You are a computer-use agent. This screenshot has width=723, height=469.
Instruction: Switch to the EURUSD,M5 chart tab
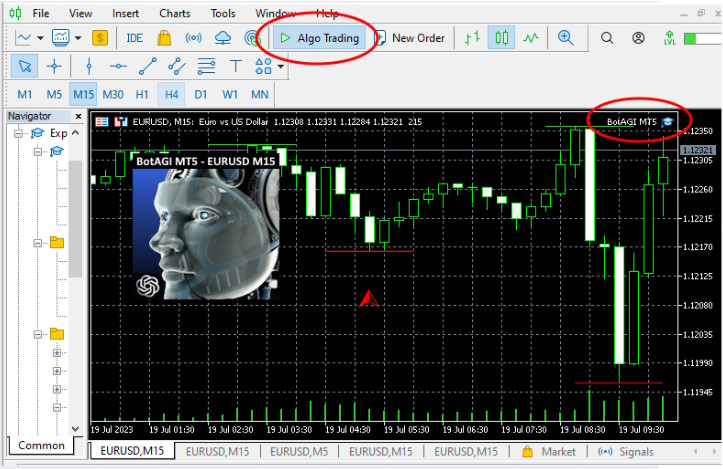click(299, 451)
